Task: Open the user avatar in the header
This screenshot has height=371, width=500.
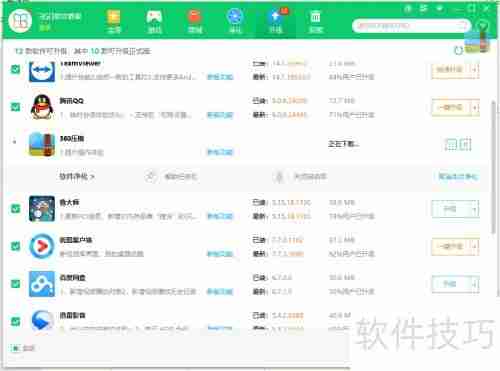Action: 20,21
